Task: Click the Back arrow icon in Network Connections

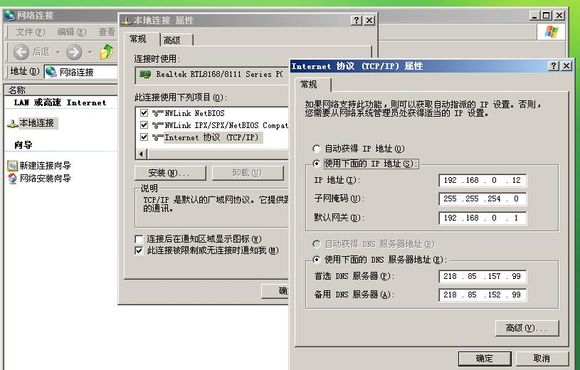Action: click(x=21, y=52)
